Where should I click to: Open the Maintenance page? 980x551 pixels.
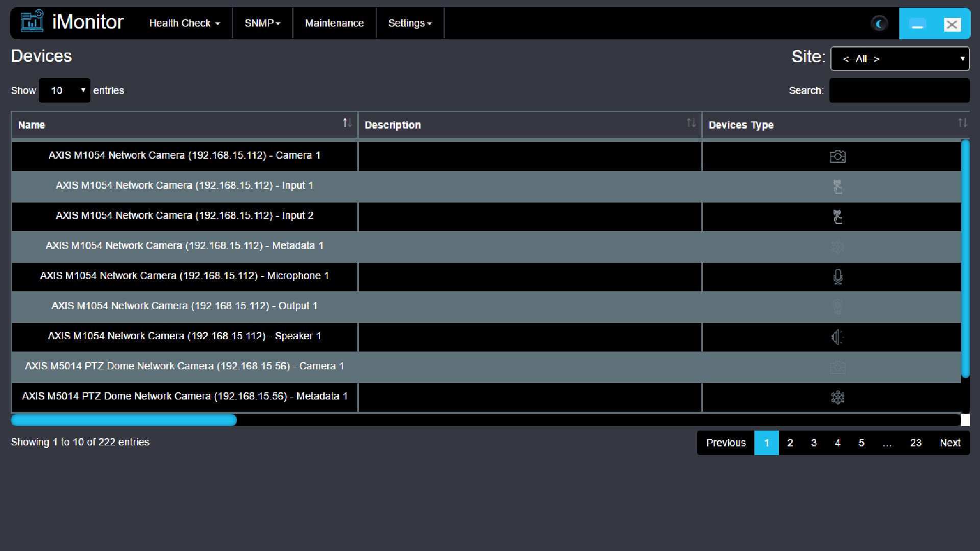pos(334,23)
